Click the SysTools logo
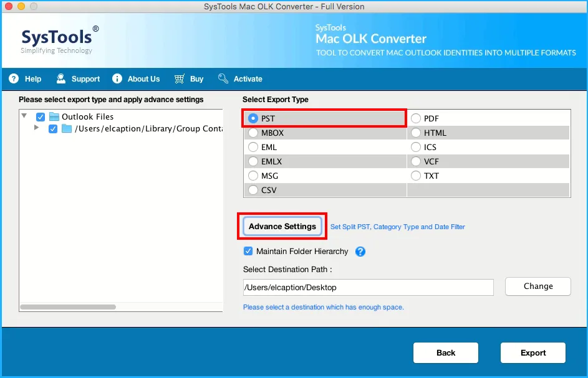The image size is (588, 378). point(60,40)
